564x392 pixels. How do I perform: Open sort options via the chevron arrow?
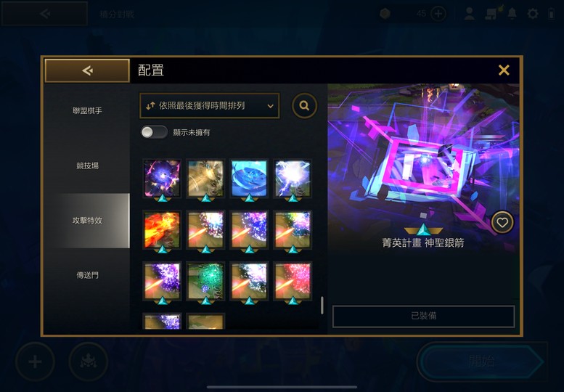tap(270, 106)
